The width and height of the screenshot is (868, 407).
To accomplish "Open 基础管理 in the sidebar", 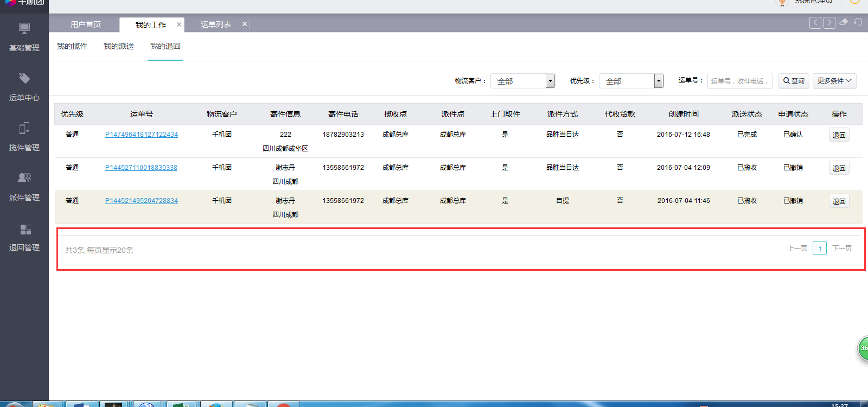I will [24, 37].
